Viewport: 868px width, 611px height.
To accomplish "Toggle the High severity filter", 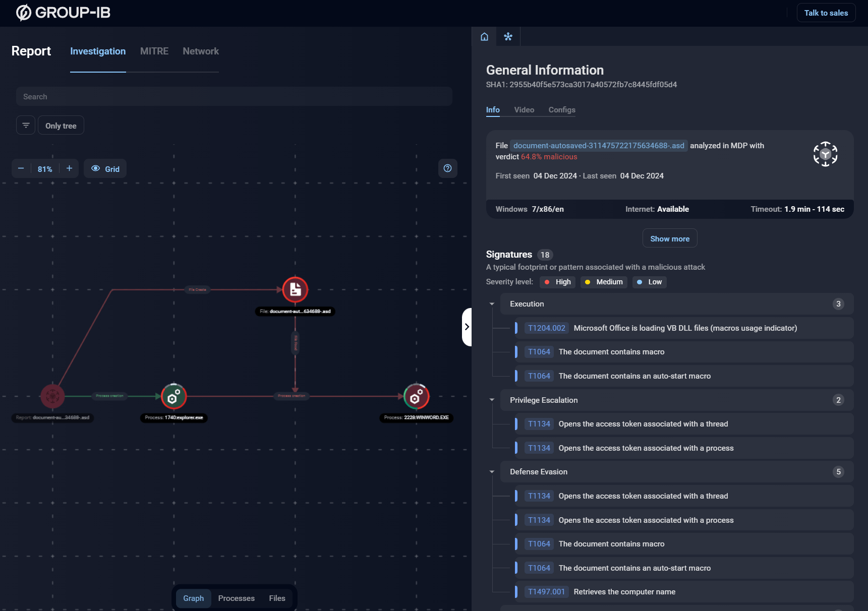I will (557, 282).
